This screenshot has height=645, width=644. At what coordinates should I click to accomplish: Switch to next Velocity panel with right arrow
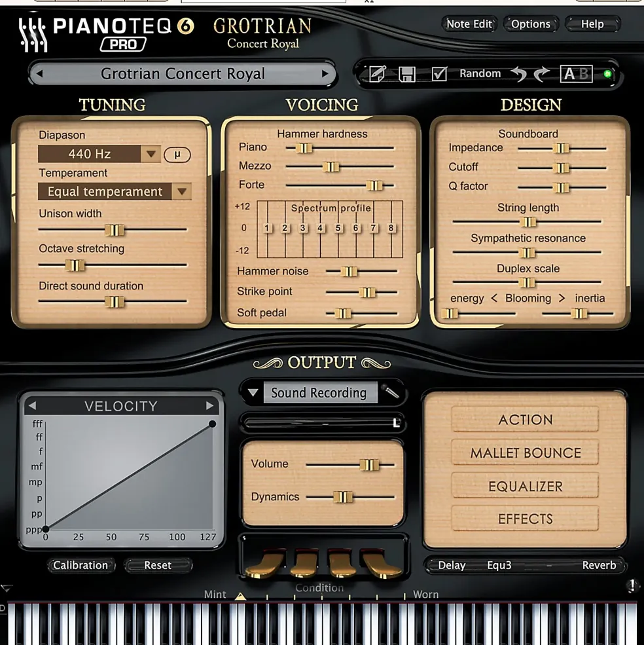pos(209,406)
